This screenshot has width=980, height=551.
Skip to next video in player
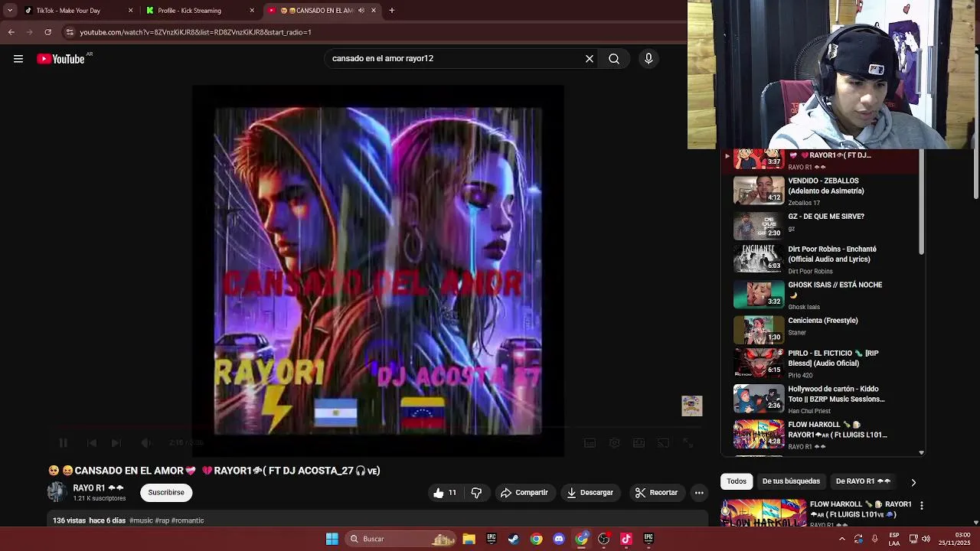pos(116,443)
